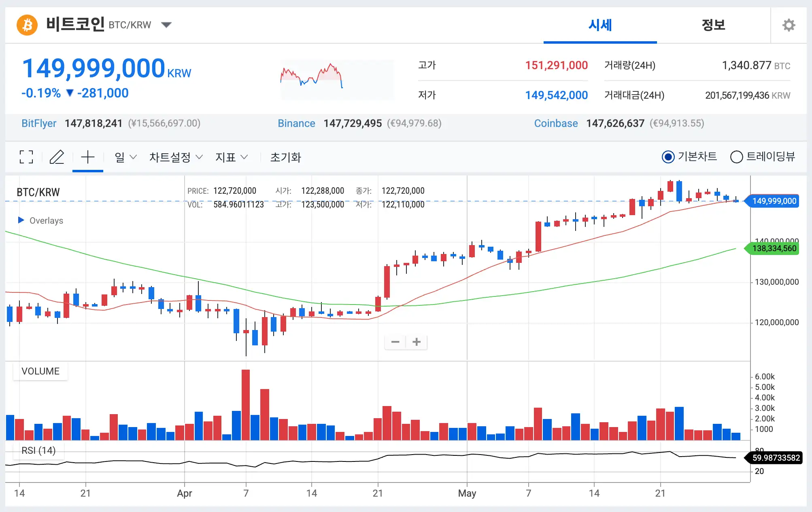
Task: Select the pencil drawing tool
Action: pos(57,157)
